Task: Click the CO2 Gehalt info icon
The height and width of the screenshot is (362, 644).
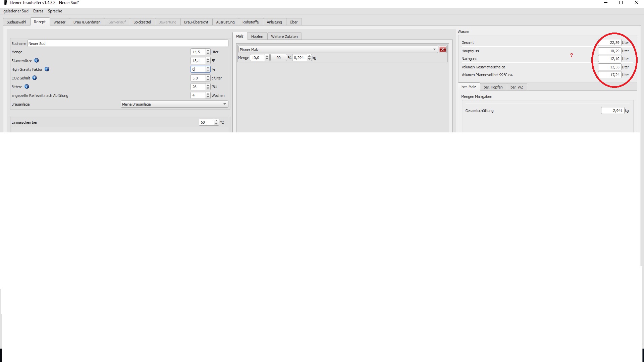Action: (x=35, y=78)
